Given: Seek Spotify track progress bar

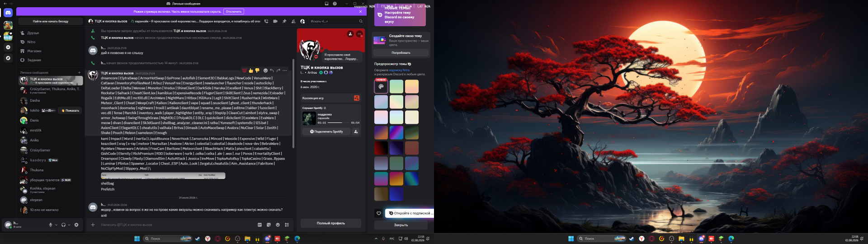Looking at the screenshot, I should [x=338, y=122].
